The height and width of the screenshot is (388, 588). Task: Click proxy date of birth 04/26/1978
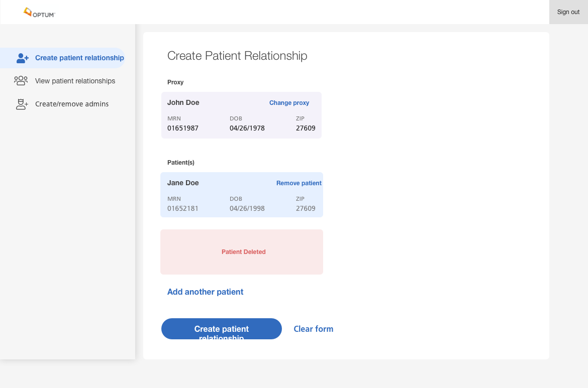click(x=247, y=128)
